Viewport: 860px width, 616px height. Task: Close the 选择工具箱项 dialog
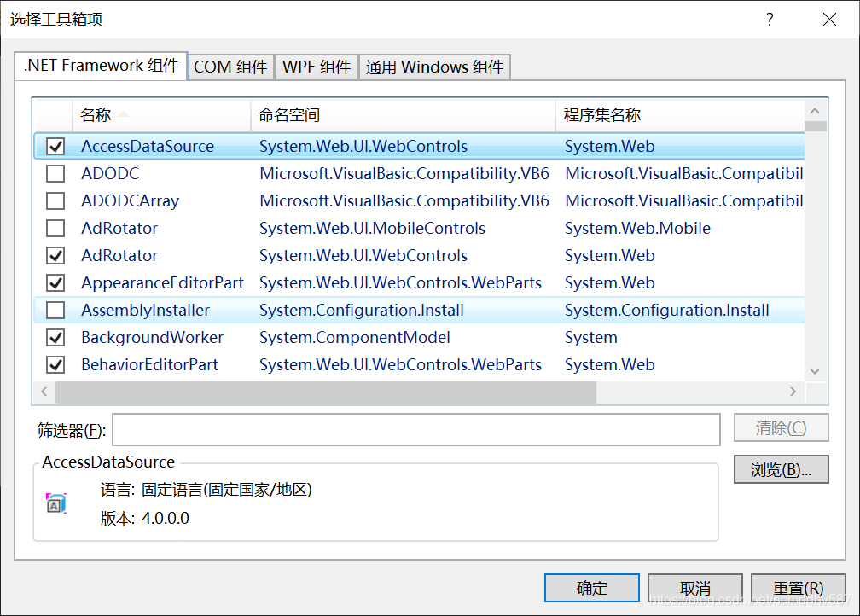tap(830, 20)
